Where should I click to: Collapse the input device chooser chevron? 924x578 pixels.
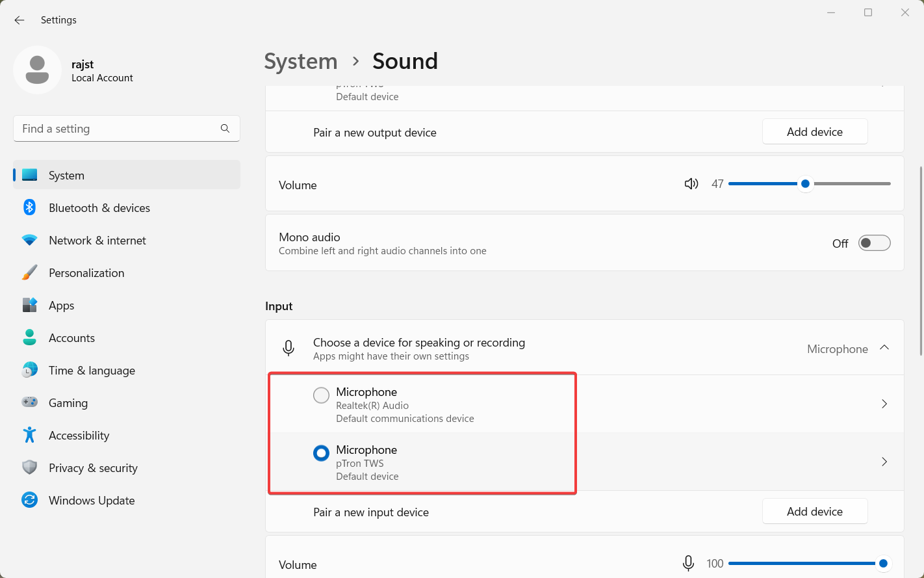click(x=884, y=348)
